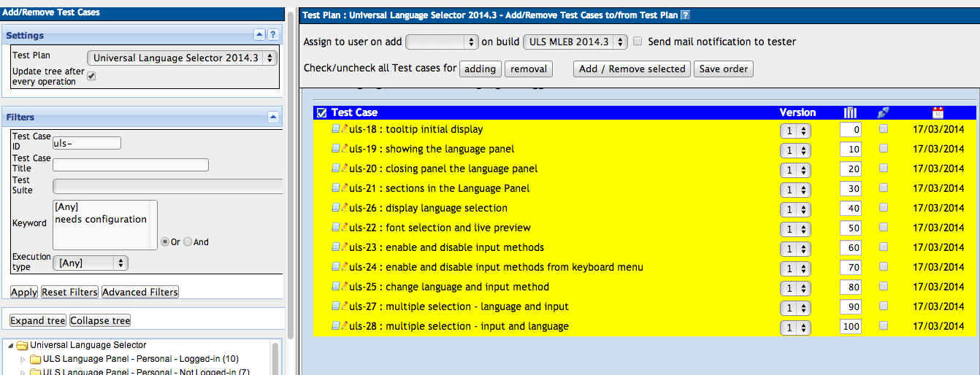
Task: Click Add / Remove selected
Action: pyautogui.click(x=632, y=69)
